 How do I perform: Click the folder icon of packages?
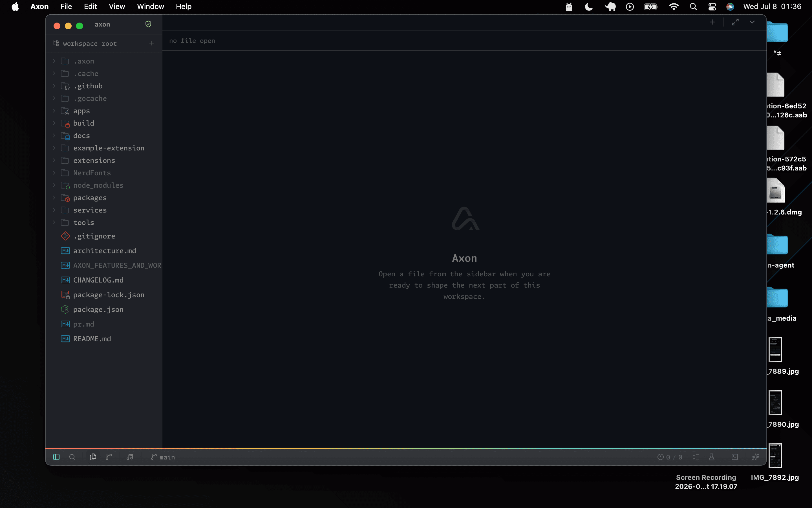pyautogui.click(x=65, y=198)
